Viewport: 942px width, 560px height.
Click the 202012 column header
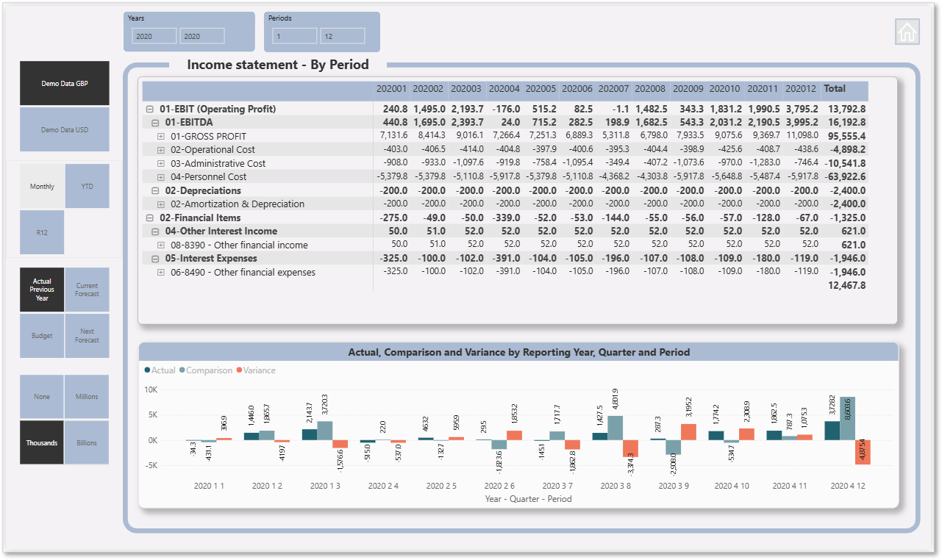point(801,88)
